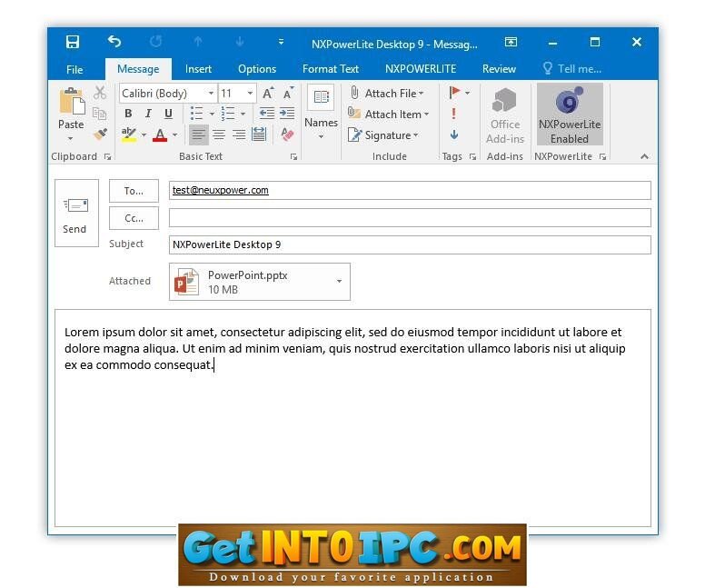Collapse the ribbon with chevron
The width and height of the screenshot is (705, 588).
(644, 156)
